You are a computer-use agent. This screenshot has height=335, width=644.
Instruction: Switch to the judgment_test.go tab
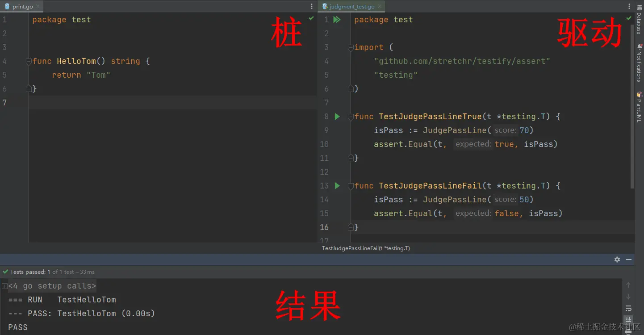coord(352,7)
